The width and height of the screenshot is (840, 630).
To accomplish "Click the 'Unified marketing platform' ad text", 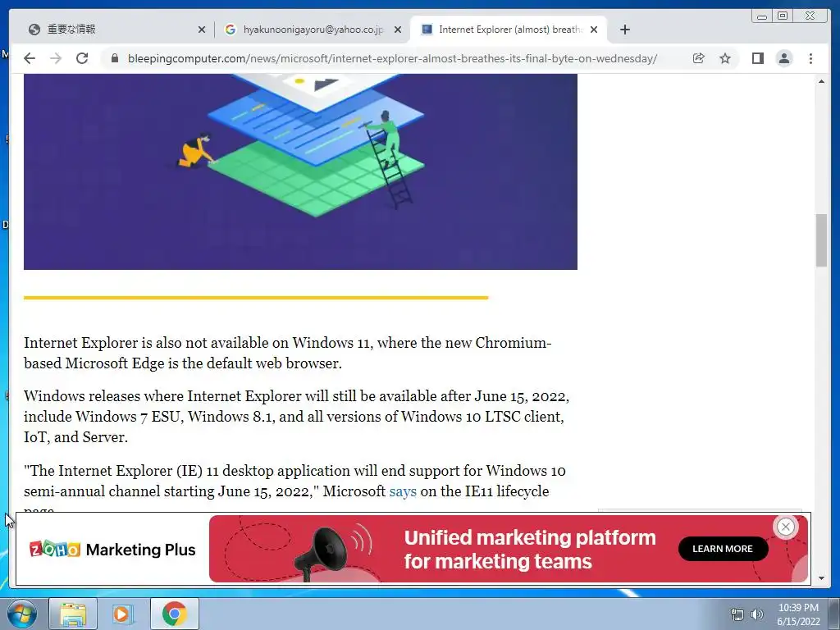I will coord(530,549).
